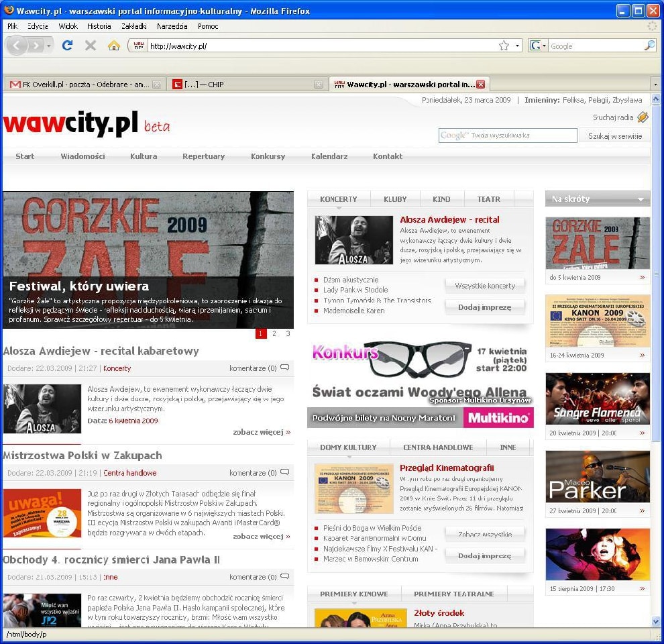The height and width of the screenshot is (644, 664).
Task: Click the Woody Allen Konkurs banner
Action: 421,384
